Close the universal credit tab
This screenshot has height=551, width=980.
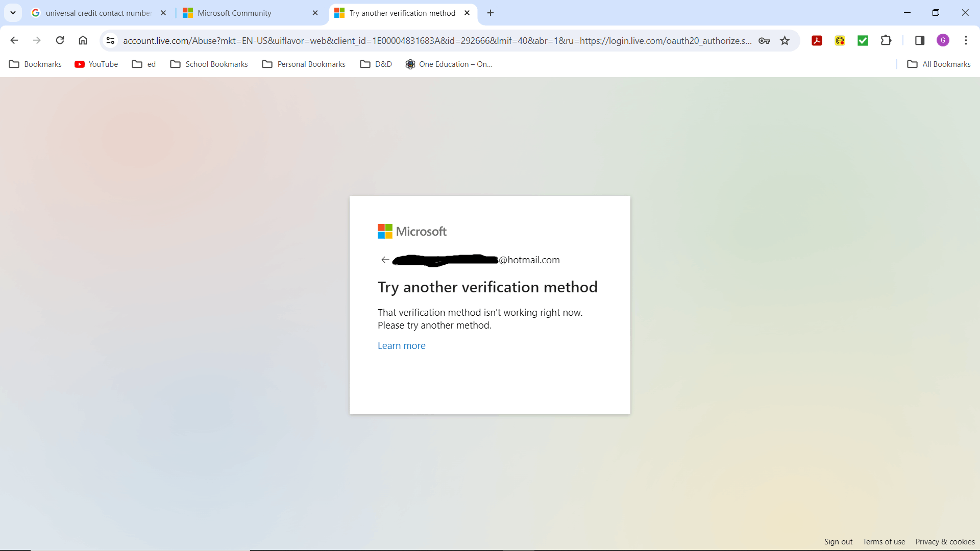[x=163, y=13]
